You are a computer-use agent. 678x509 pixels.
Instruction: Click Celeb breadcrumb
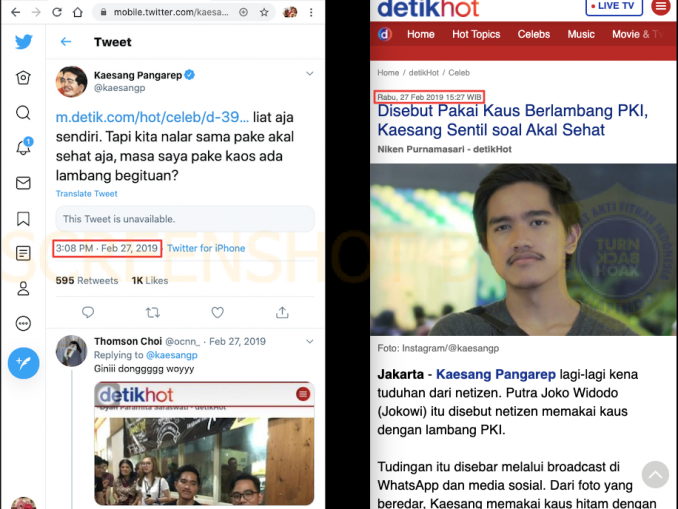(459, 73)
